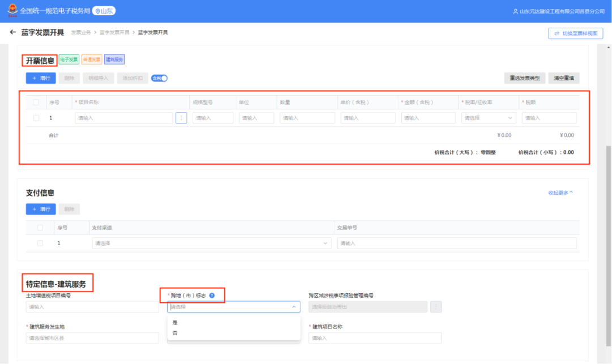Click the 增行 button under 开票信息
Viewport: 612px width, 364px height.
pos(41,78)
